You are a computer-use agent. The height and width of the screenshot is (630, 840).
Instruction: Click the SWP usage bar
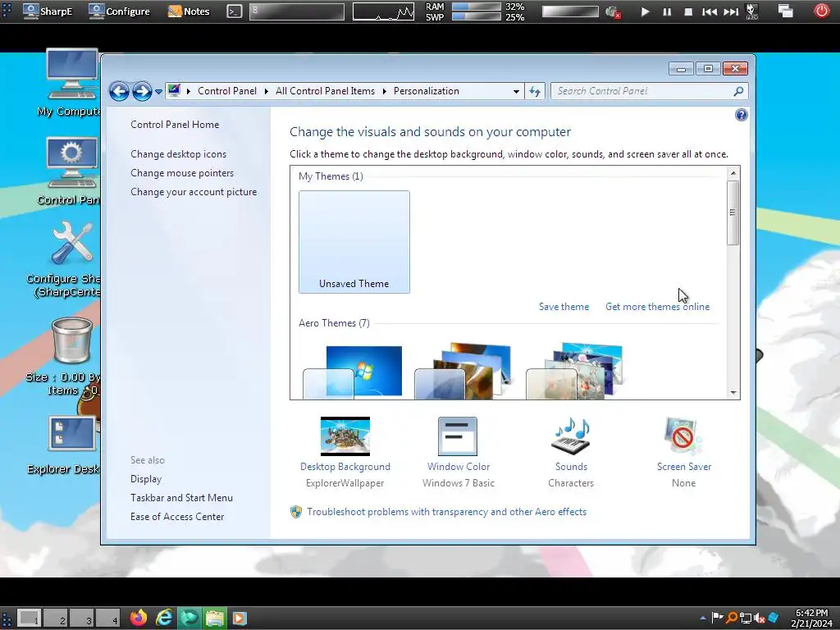[x=477, y=16]
